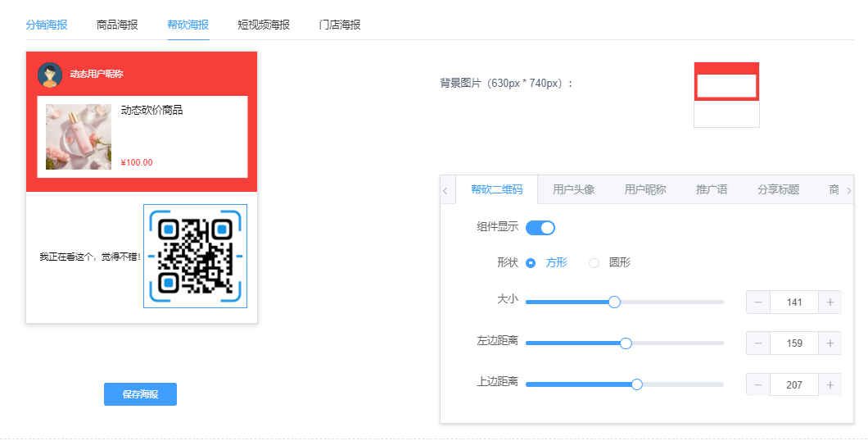Open the 用户昵称 component tab

tap(645, 189)
